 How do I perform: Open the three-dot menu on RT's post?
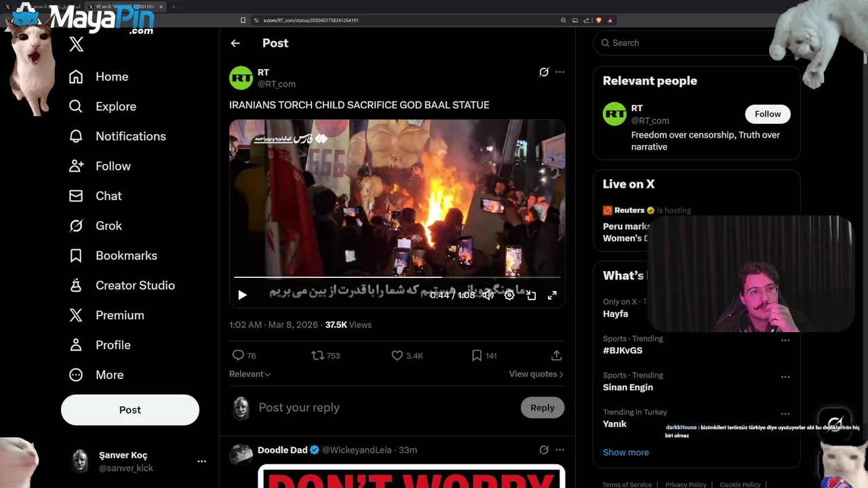click(559, 72)
